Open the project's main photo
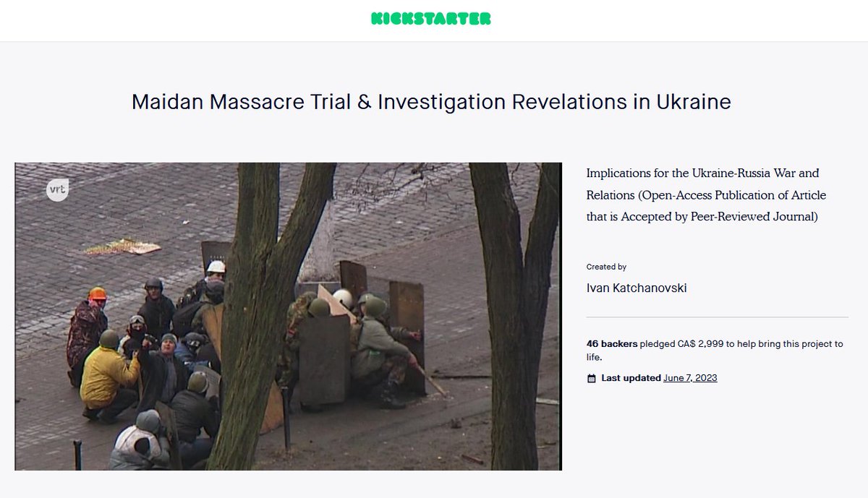The width and height of the screenshot is (868, 498). (x=288, y=317)
